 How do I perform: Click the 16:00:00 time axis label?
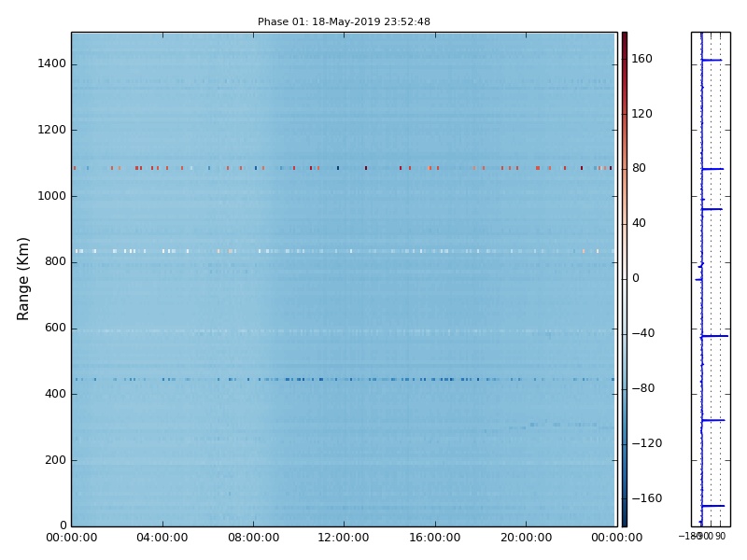click(x=435, y=538)
